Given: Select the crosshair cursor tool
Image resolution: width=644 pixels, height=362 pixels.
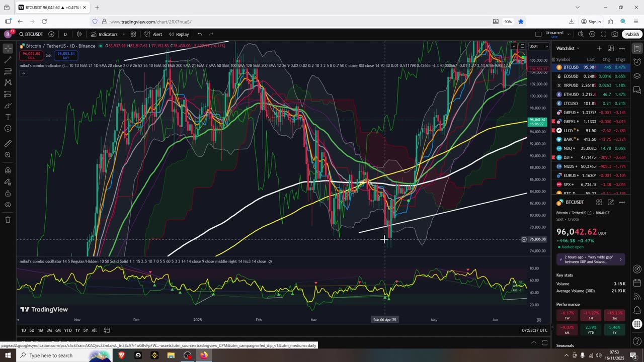Looking at the screenshot, I should (8, 49).
